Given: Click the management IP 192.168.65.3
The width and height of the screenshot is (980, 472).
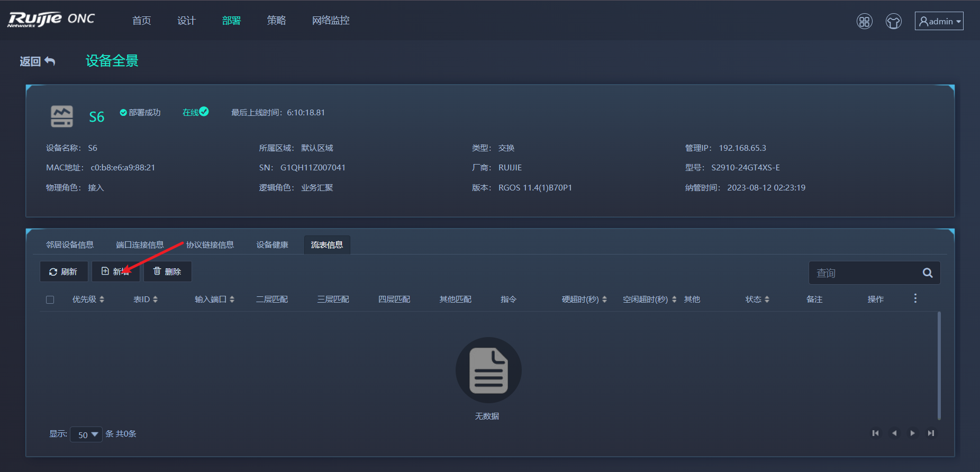Looking at the screenshot, I should point(742,148).
